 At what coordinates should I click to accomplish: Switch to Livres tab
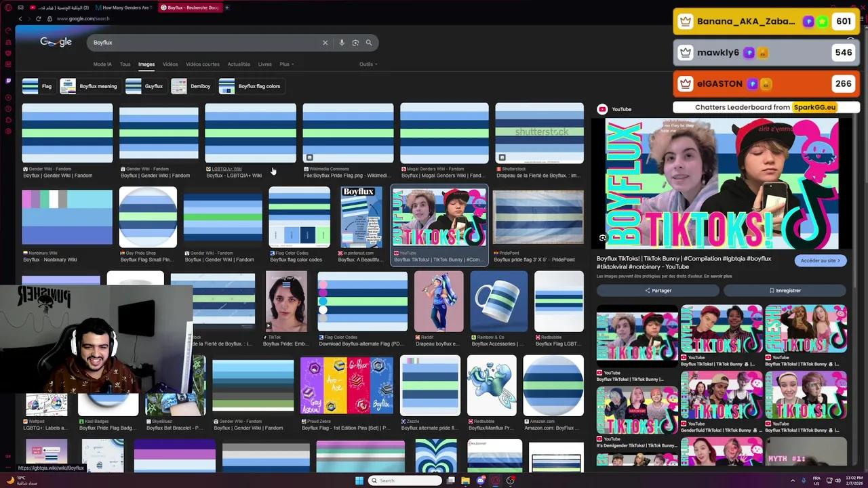[x=265, y=64]
